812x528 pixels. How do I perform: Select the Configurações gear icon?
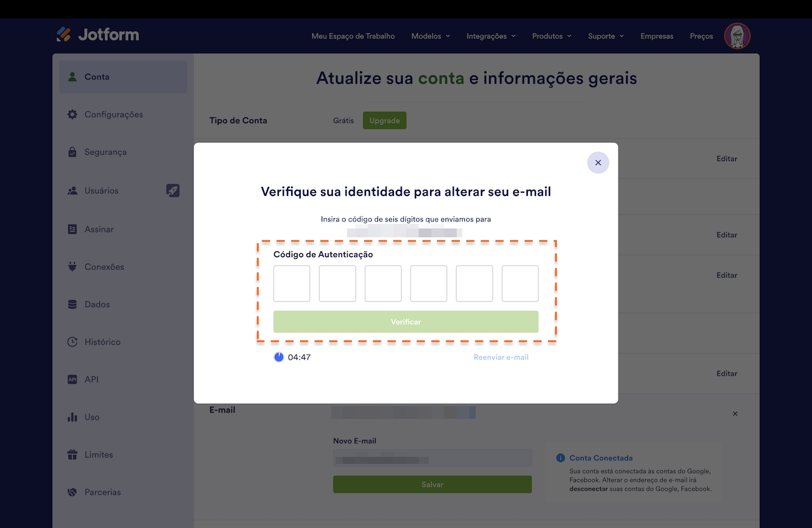click(72, 114)
